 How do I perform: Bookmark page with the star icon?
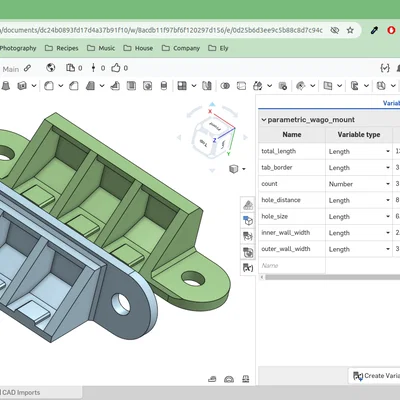coord(350,30)
